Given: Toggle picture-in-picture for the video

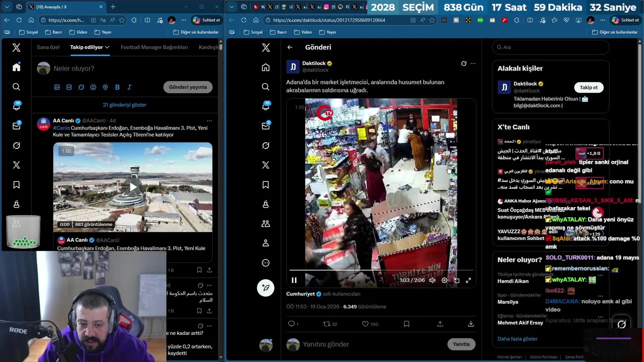Looking at the screenshot, I should (x=456, y=280).
